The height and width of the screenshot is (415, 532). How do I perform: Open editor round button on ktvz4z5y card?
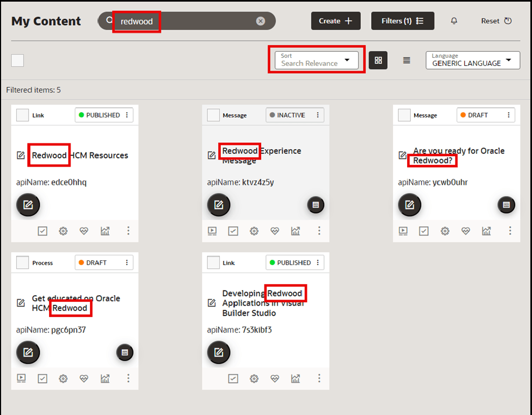coord(219,205)
